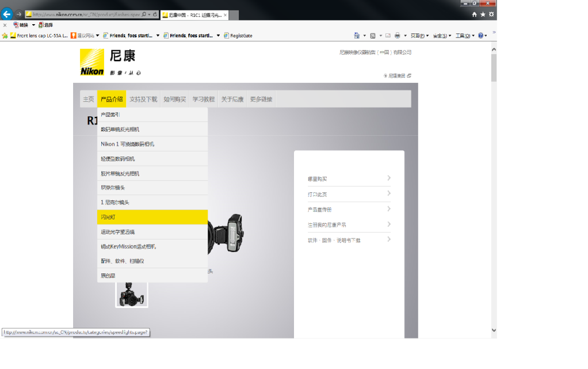Image resolution: width=588 pixels, height=369 pixels.
Task: Choose 1 尼克尔镜头 in the dropdown menu
Action: point(152,202)
